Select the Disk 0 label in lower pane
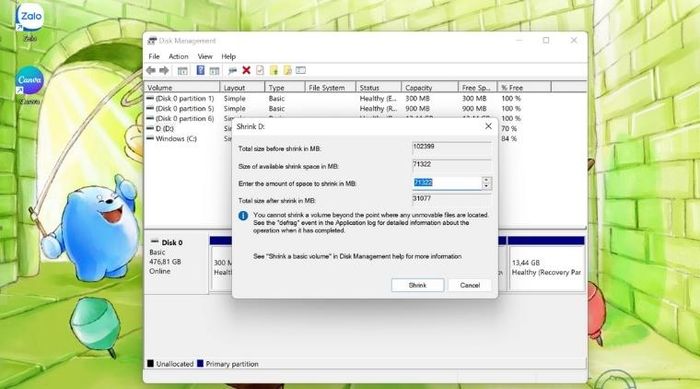Image resolution: width=700 pixels, height=389 pixels. [172, 243]
